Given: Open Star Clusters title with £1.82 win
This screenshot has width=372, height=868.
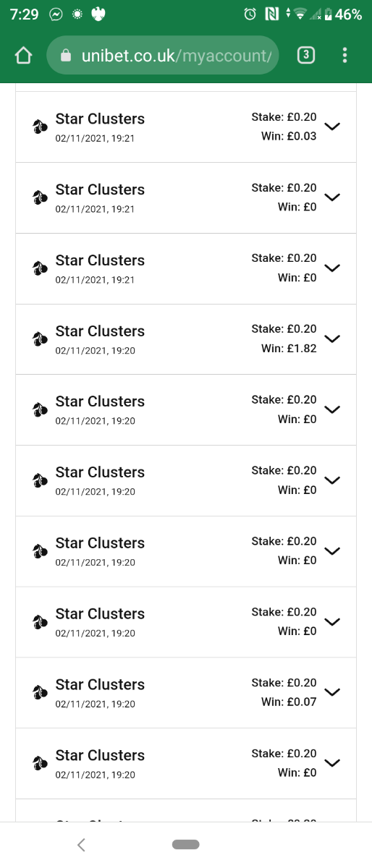Looking at the screenshot, I should (100, 331).
